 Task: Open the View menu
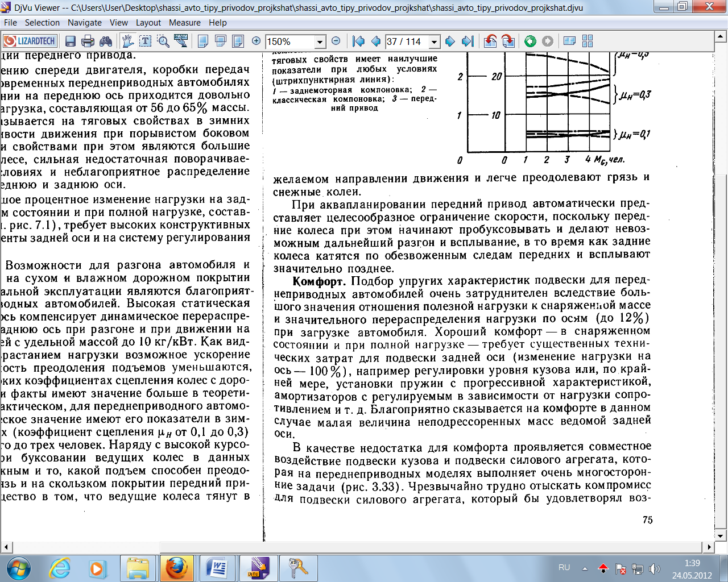119,23
